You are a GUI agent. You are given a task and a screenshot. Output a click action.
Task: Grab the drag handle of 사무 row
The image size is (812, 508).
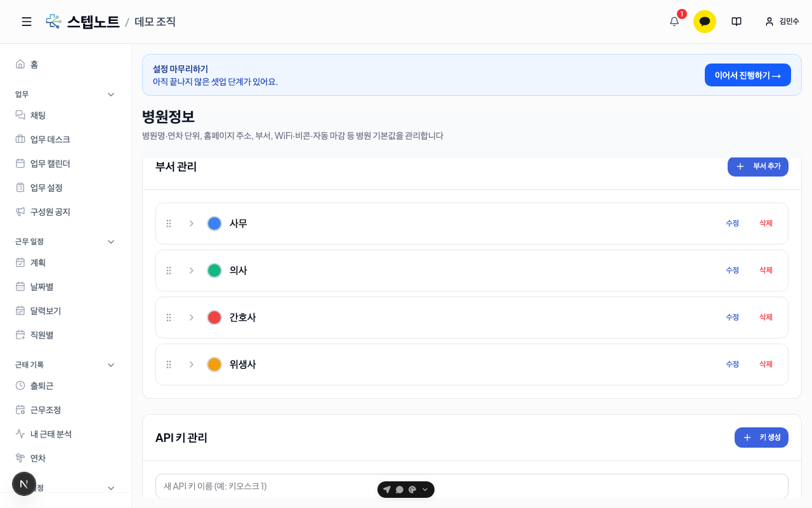(169, 224)
